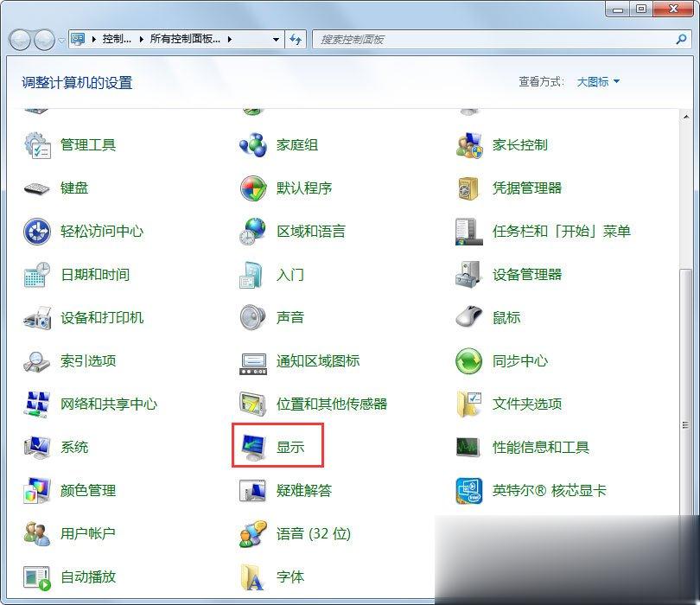700x605 pixels.
Task: Open the 设备和打印机 icon
Action: coord(37,318)
